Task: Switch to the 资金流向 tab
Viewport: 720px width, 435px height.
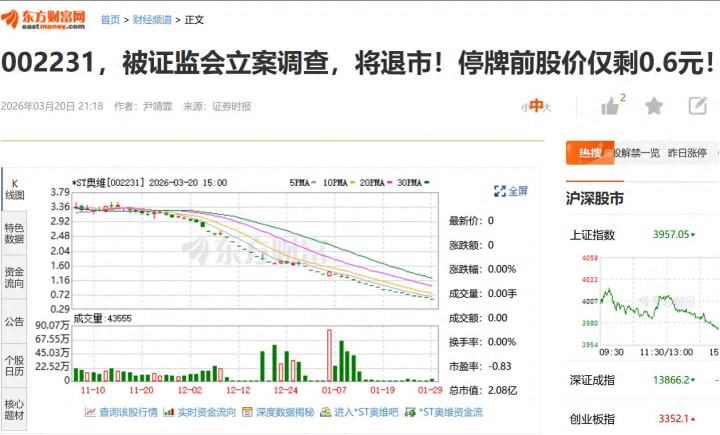Action: tap(14, 277)
